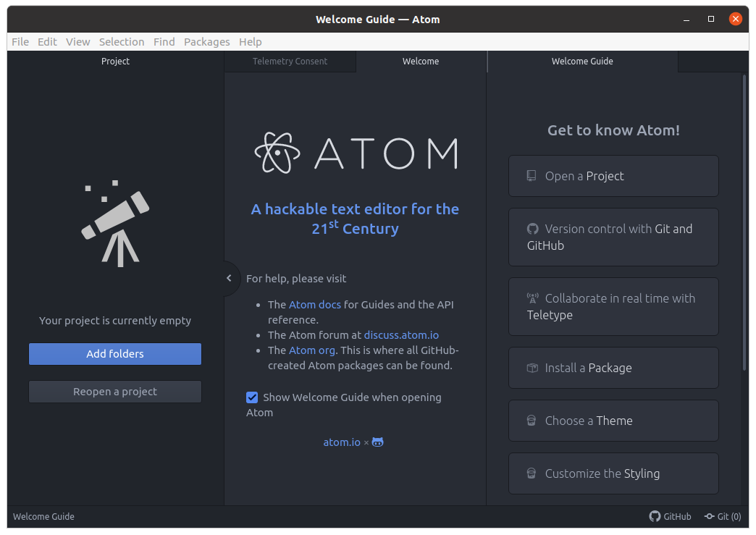The image size is (756, 535).
Task: Open the Packages menu
Action: (x=207, y=42)
